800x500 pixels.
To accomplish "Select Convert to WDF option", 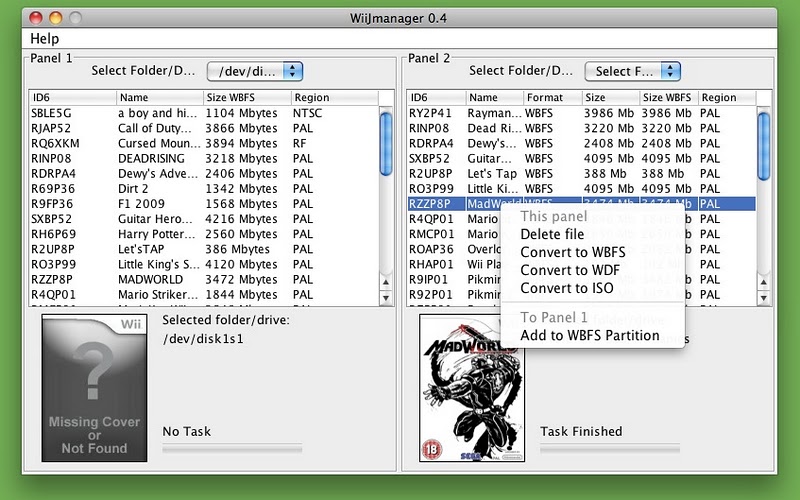I will (x=568, y=270).
